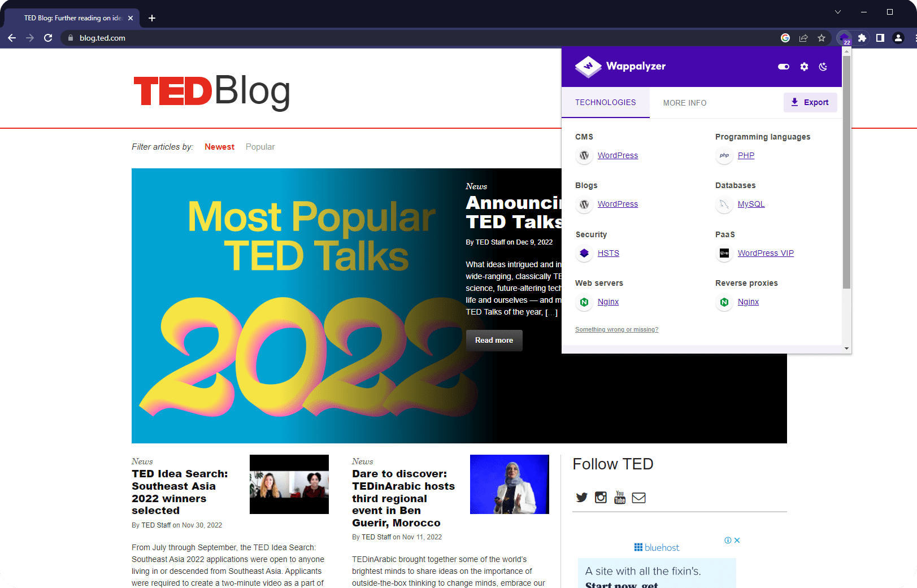Screen dimensions: 917x588
Task: Reload the current page
Action: pos(48,38)
